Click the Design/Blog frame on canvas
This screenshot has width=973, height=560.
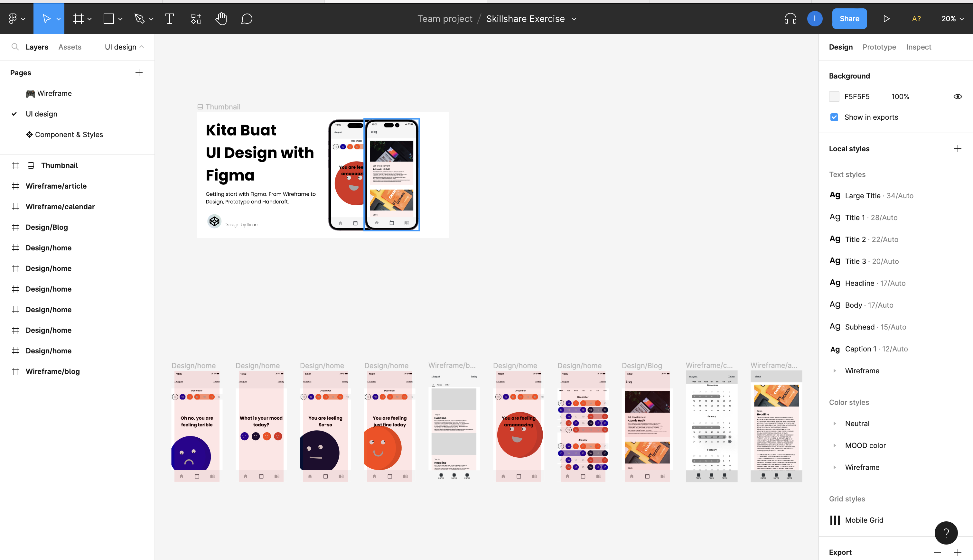click(x=647, y=426)
